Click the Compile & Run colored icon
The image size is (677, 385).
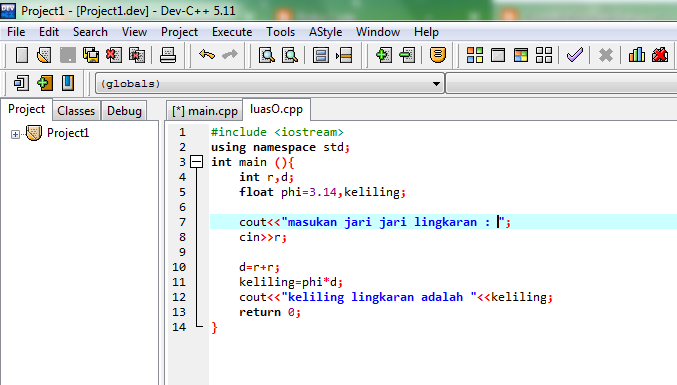tap(521, 55)
